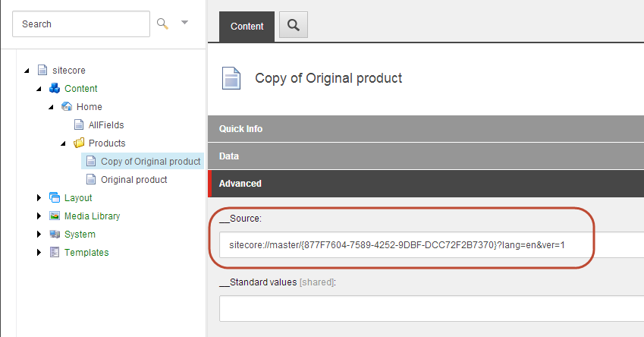Click the Templates node icon

point(55,253)
